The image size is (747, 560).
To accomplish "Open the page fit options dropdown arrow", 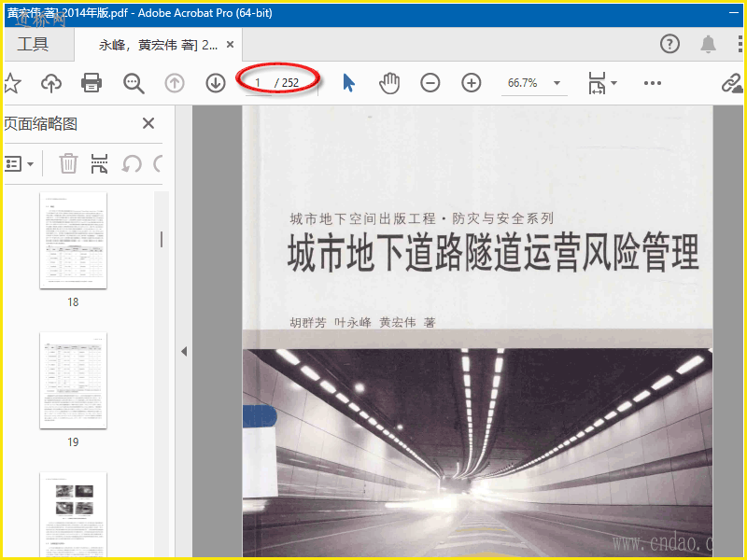I will [613, 83].
